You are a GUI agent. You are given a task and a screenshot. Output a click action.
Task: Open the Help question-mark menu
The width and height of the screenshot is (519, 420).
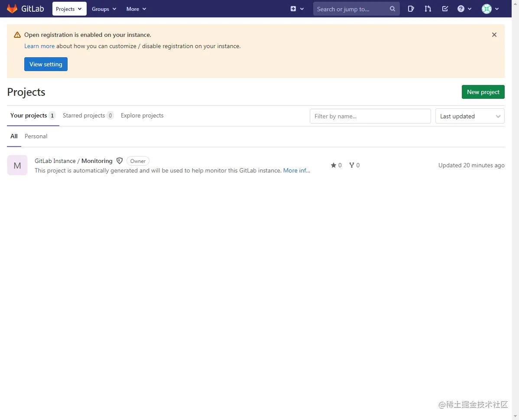pos(464,9)
